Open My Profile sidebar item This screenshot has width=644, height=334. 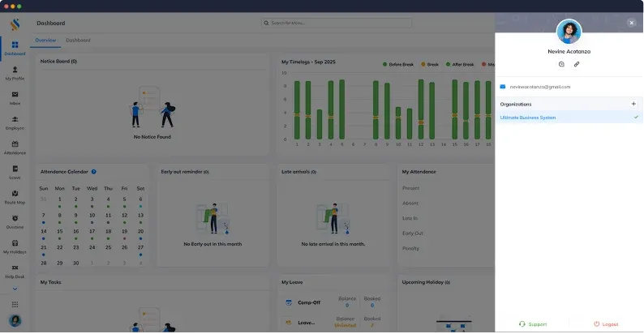tap(15, 73)
